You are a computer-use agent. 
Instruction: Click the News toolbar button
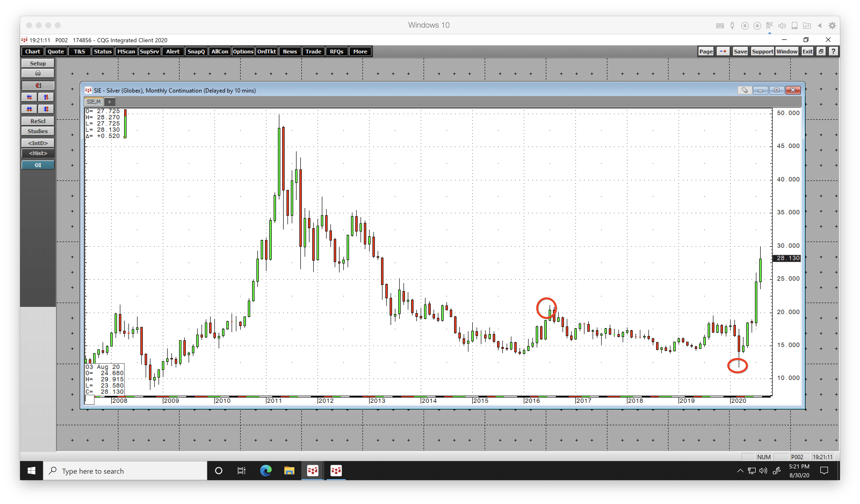(x=290, y=52)
